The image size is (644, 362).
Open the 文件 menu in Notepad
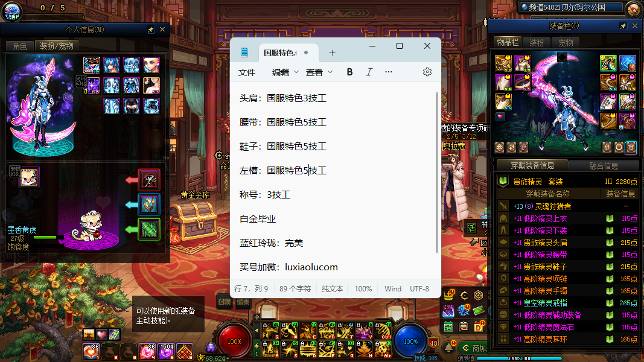pos(247,72)
